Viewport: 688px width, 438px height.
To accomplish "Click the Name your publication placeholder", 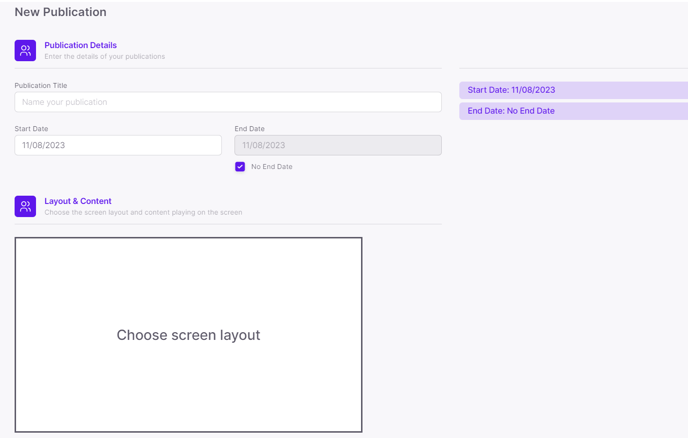I will 64,102.
